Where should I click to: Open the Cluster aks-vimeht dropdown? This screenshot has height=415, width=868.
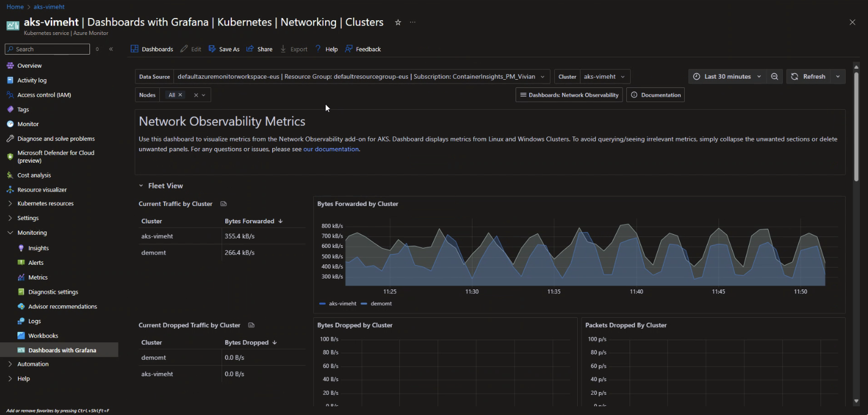point(604,76)
